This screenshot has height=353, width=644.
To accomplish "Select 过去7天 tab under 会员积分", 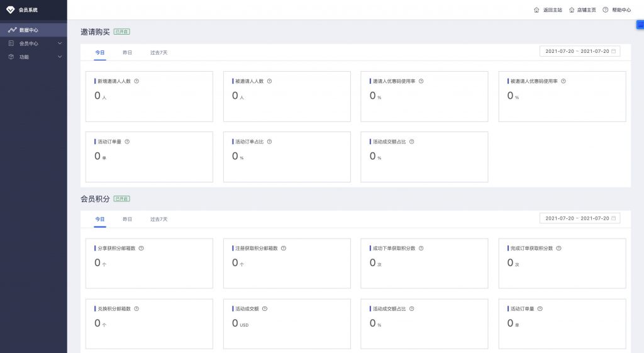I will (158, 219).
